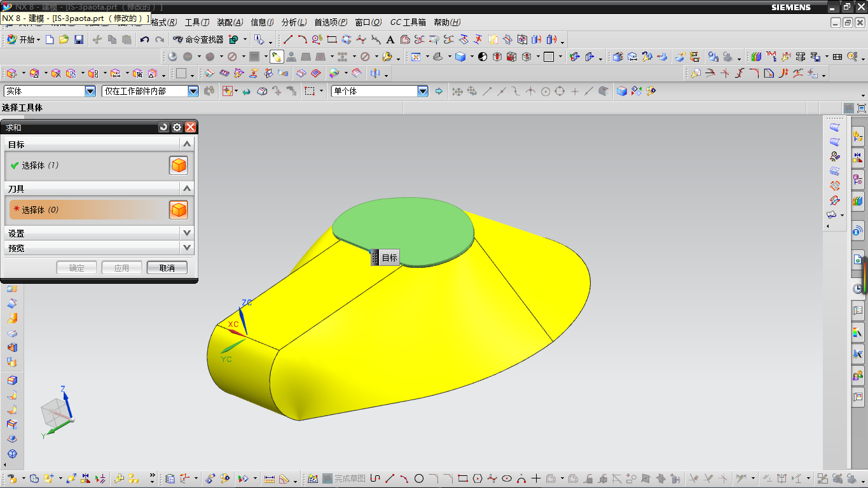Click the 完成草图 finish sketch button
868x488 pixels.
pos(343,478)
